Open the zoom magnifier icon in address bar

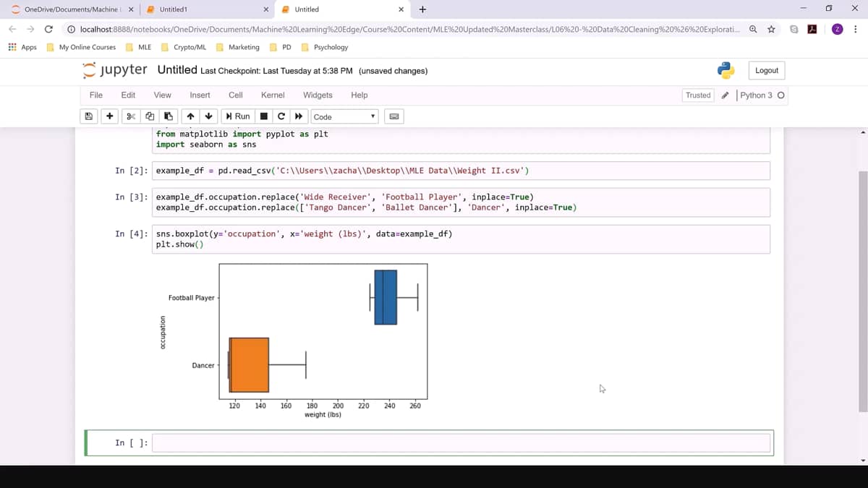point(754,29)
